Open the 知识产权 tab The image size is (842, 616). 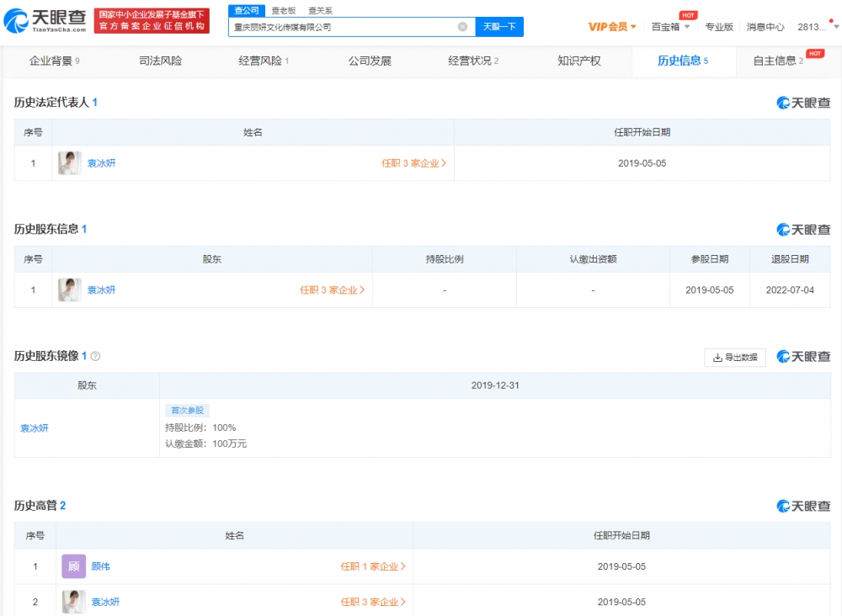coord(578,61)
